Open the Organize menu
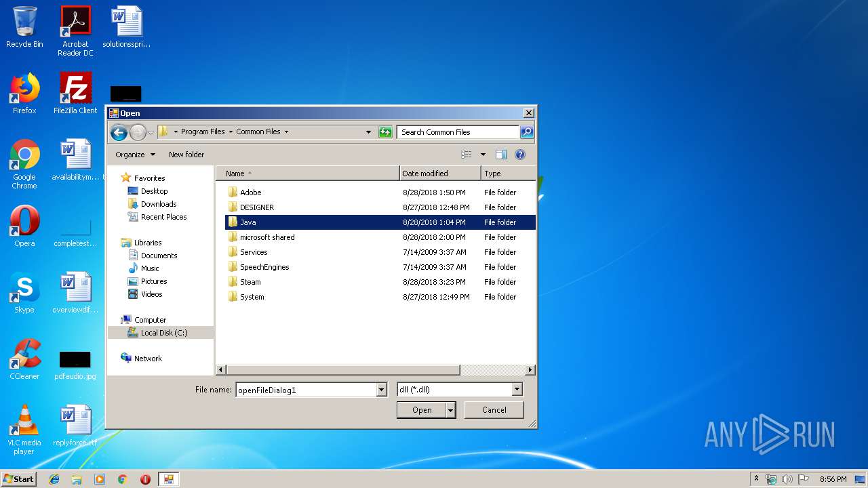The image size is (868, 488). (x=135, y=155)
